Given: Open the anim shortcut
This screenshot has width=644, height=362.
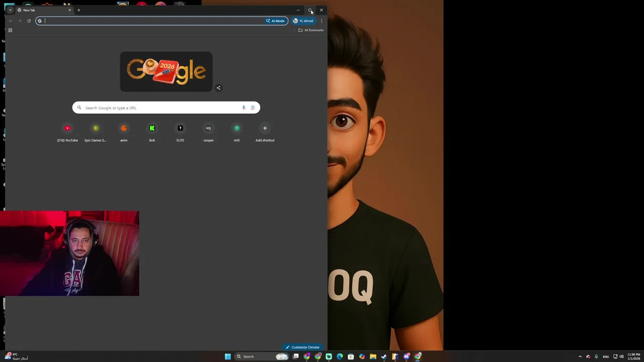Looking at the screenshot, I should click(124, 133).
